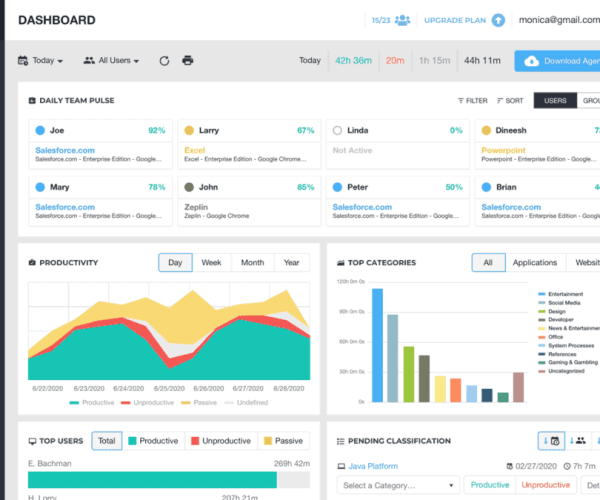
Task: Click the refresh icon in the toolbar
Action: [x=164, y=61]
